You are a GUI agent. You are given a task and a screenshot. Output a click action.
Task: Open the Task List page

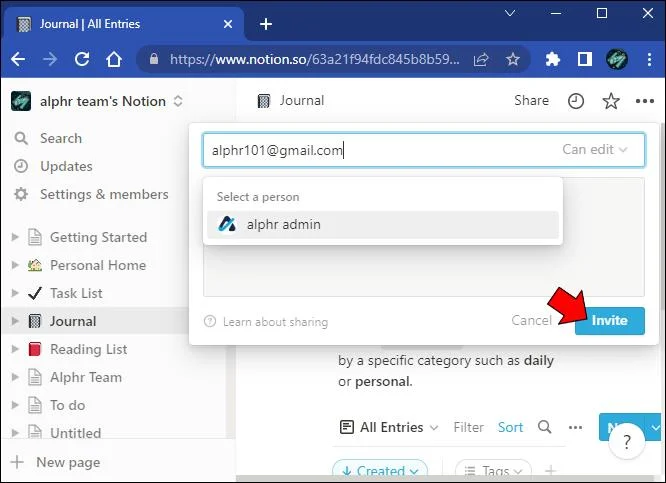(76, 293)
